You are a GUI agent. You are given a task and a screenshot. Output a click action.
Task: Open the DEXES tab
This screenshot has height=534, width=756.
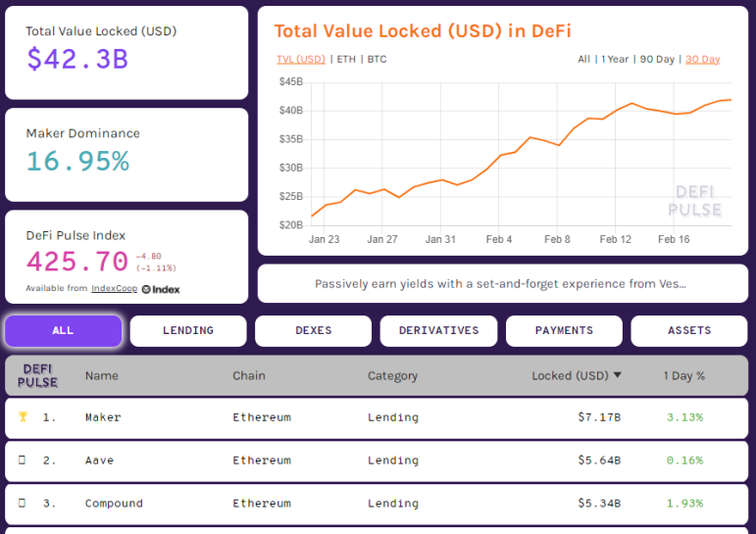pos(314,330)
